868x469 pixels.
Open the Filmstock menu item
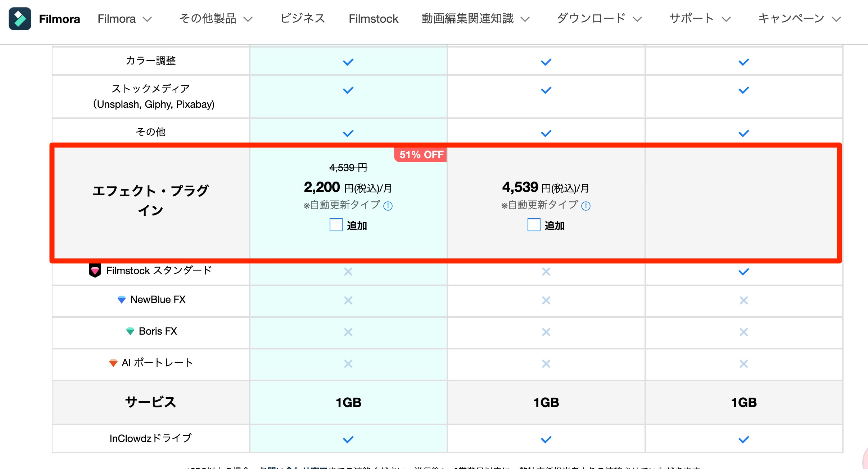[374, 19]
